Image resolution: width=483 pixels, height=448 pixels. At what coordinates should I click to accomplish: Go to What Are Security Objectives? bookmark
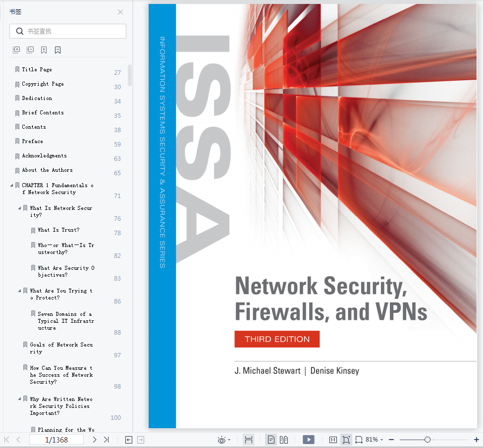(x=66, y=272)
